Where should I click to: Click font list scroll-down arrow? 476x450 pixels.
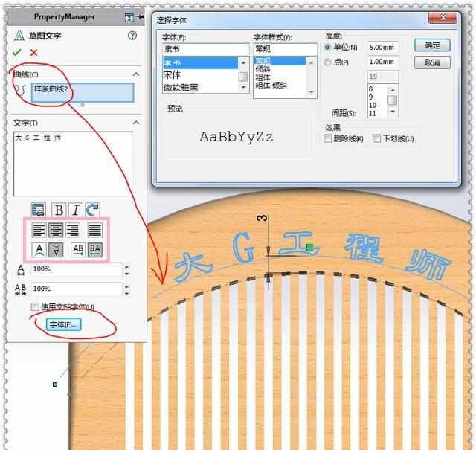(243, 87)
